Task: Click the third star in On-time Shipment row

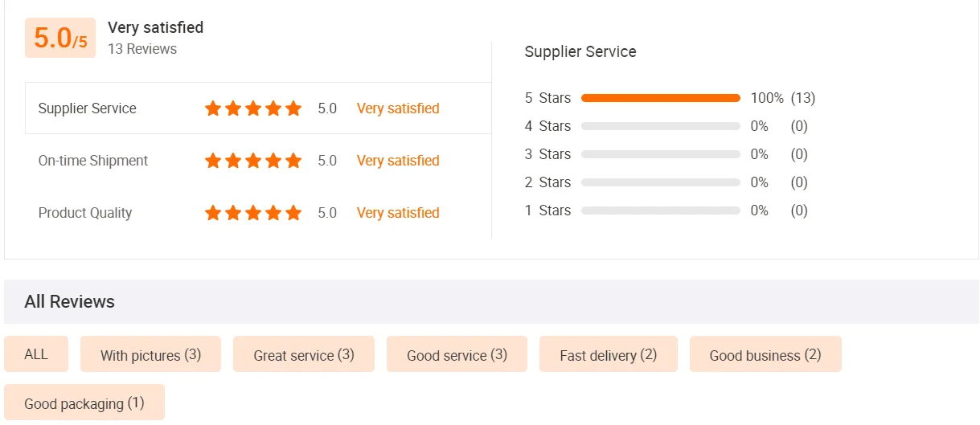Action: [253, 161]
